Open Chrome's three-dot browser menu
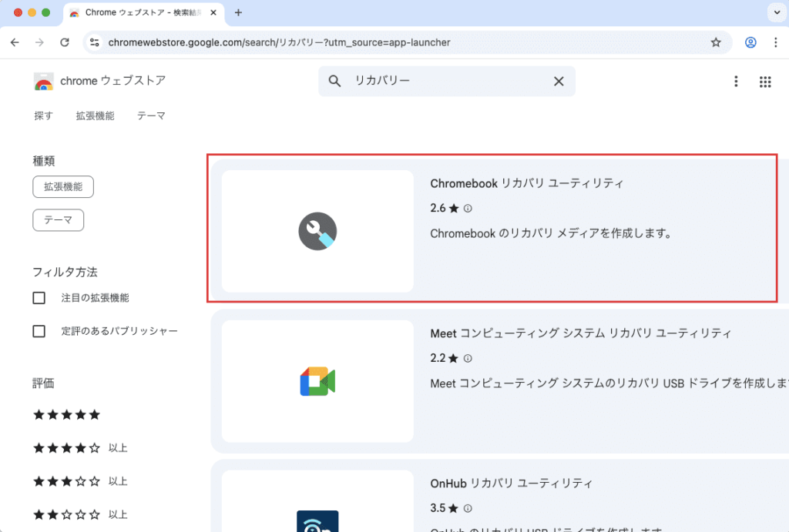789x532 pixels. coord(775,42)
